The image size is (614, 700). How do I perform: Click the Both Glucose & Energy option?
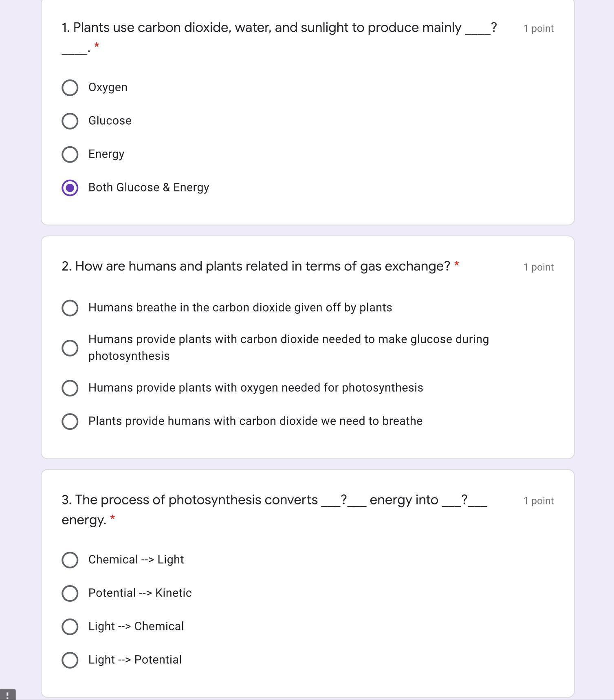point(70,188)
